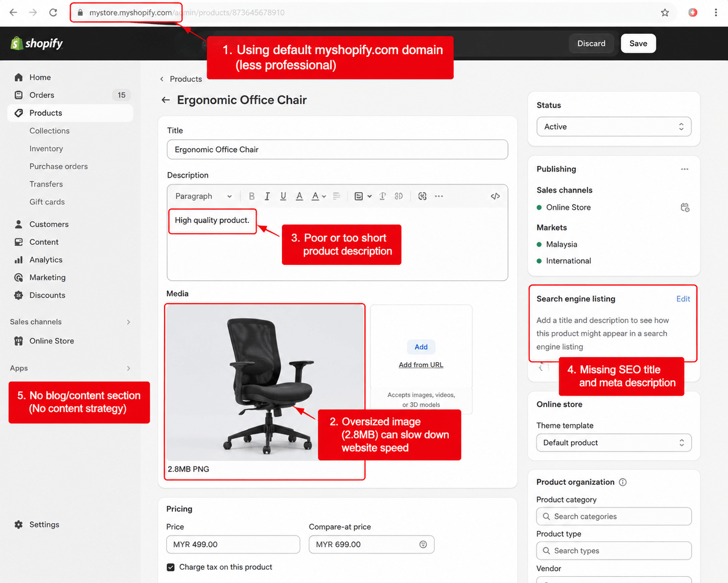Click the text alignment icon in editor toolbar
The image size is (728, 583).
(x=336, y=196)
